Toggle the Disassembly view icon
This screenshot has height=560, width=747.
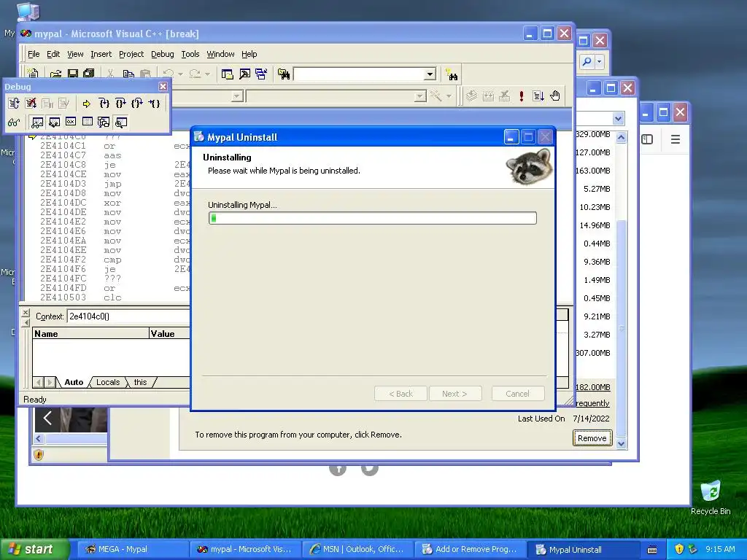121,122
